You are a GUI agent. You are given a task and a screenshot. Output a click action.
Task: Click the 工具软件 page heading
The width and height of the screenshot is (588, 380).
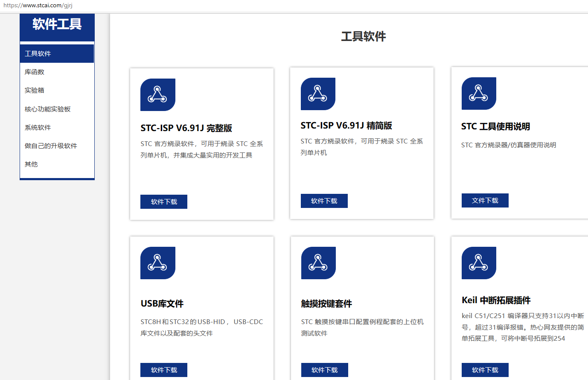[364, 36]
